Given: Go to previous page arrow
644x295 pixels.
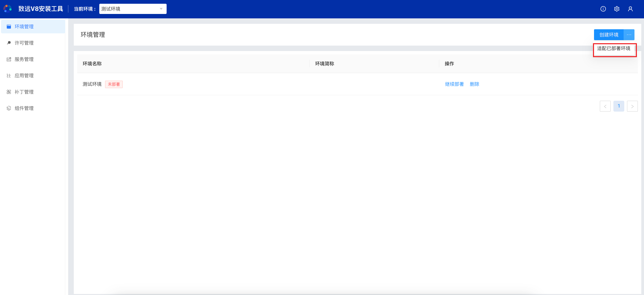Looking at the screenshot, I should (605, 106).
